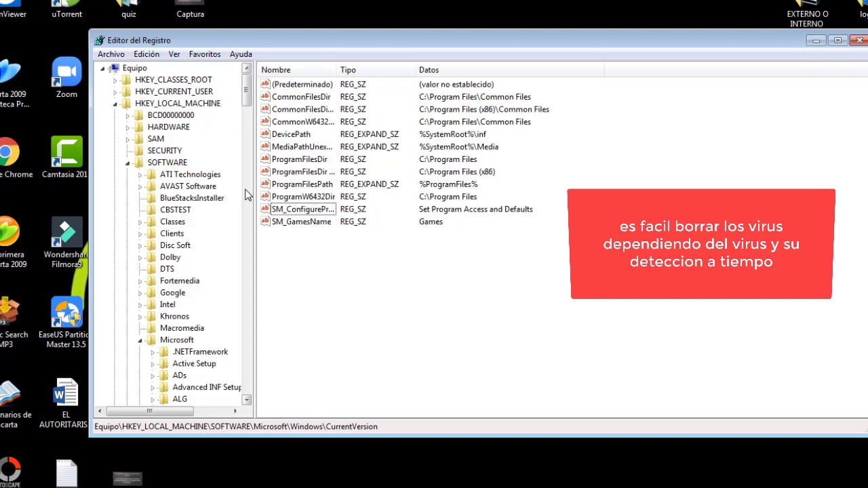Viewport: 868px width, 488px height.
Task: Select the ALG folder icon
Action: [163, 399]
